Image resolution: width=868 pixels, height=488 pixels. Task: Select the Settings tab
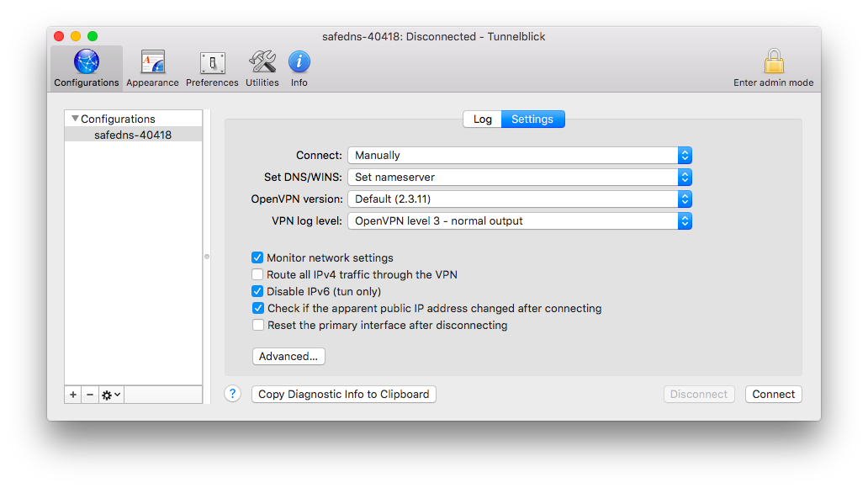pyautogui.click(x=532, y=119)
